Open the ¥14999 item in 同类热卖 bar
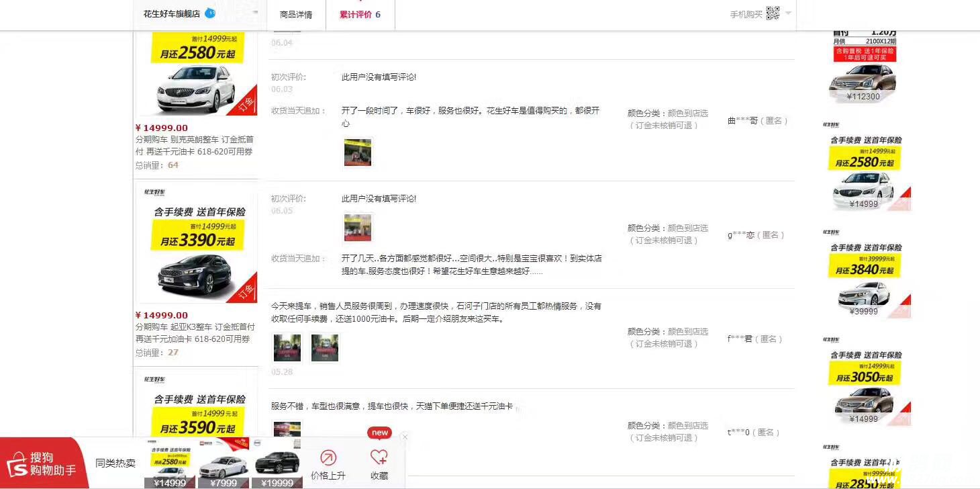Image resolution: width=980 pixels, height=489 pixels. [170, 463]
